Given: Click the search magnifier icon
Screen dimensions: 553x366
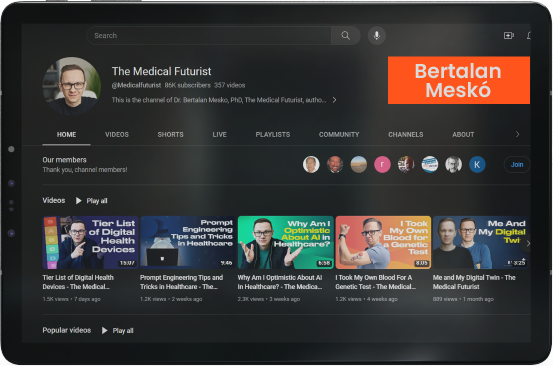Looking at the screenshot, I should pyautogui.click(x=345, y=36).
